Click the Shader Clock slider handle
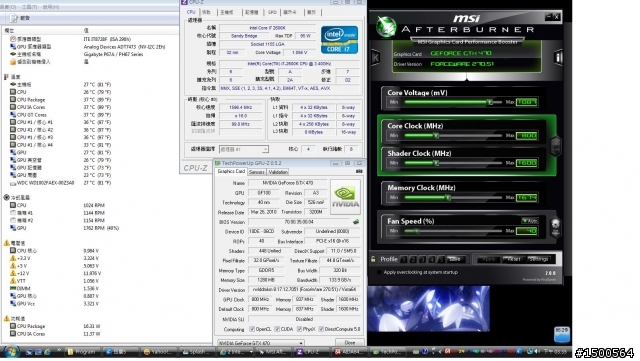The width and height of the screenshot is (640, 361). [436, 163]
